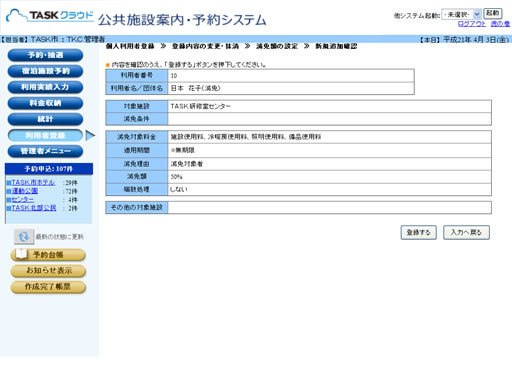Click the その他の対象施設 label cell

pos(137,207)
